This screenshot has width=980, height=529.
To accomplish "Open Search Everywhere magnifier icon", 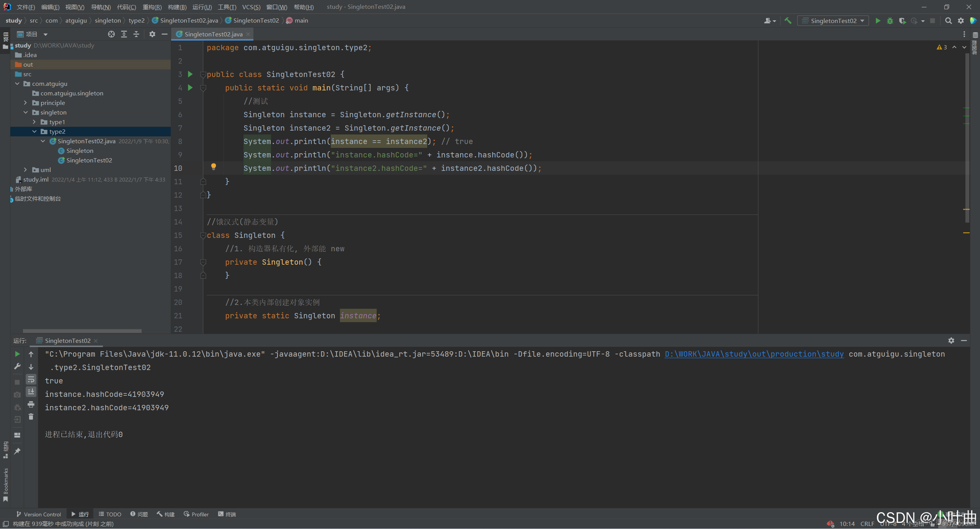I will (x=948, y=21).
